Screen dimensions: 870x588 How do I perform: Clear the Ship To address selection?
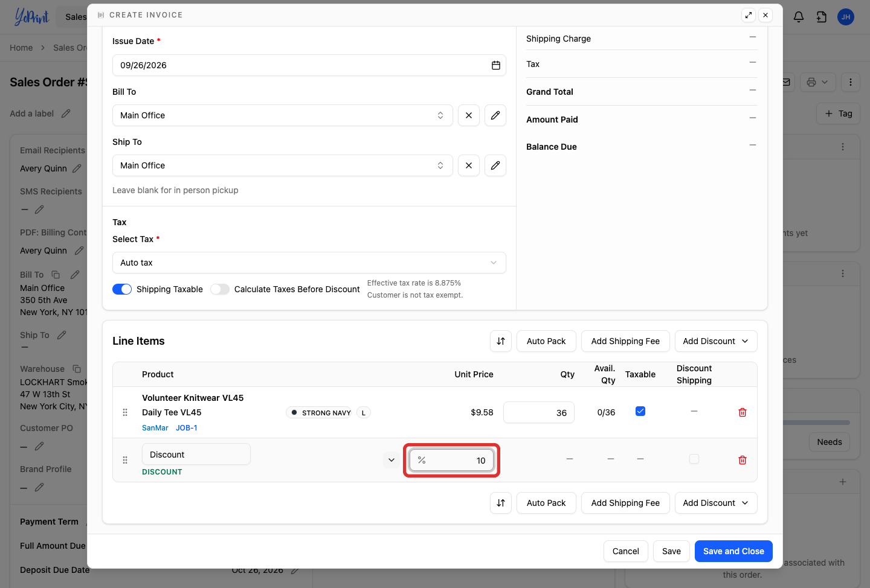[469, 165]
